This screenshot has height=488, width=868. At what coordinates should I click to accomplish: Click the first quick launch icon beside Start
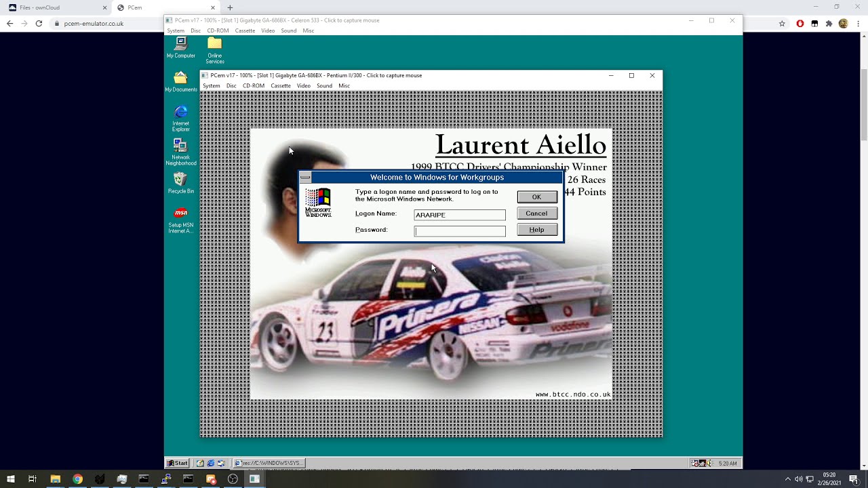tap(201, 463)
